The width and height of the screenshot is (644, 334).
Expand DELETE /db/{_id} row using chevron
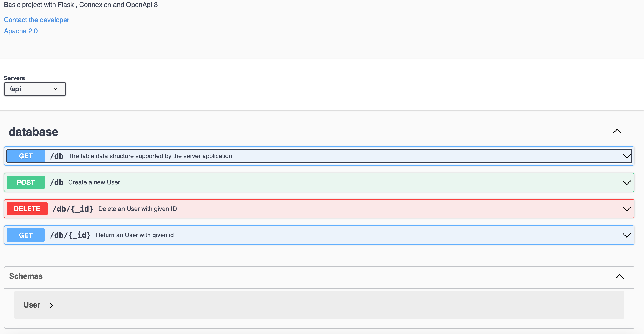click(626, 209)
